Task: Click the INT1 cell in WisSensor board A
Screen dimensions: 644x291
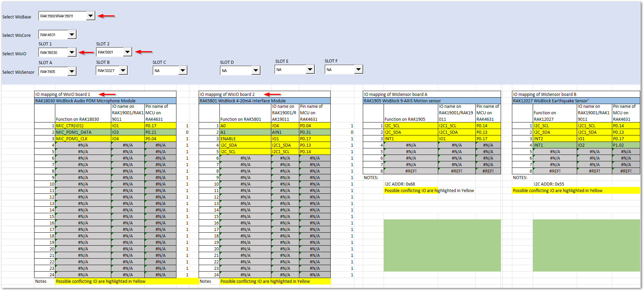Action: (411, 139)
